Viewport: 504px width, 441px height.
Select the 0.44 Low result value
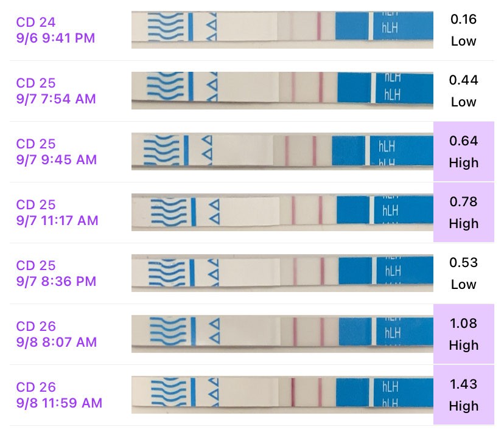tap(464, 91)
